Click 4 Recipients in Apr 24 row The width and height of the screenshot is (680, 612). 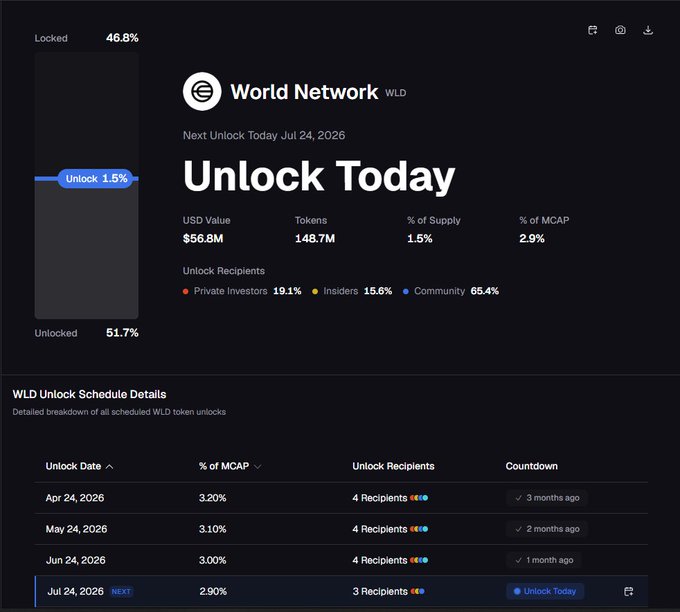(379, 498)
